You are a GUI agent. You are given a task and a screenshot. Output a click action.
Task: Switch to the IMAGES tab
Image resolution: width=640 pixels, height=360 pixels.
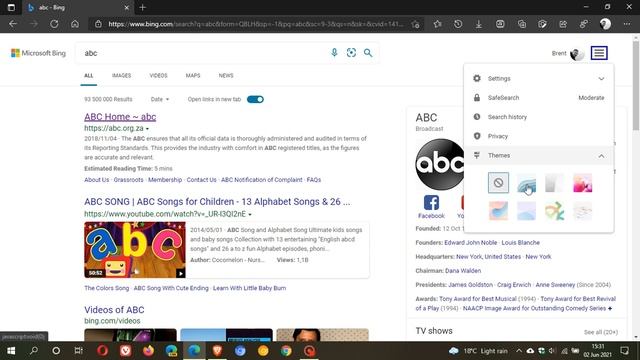(121, 76)
